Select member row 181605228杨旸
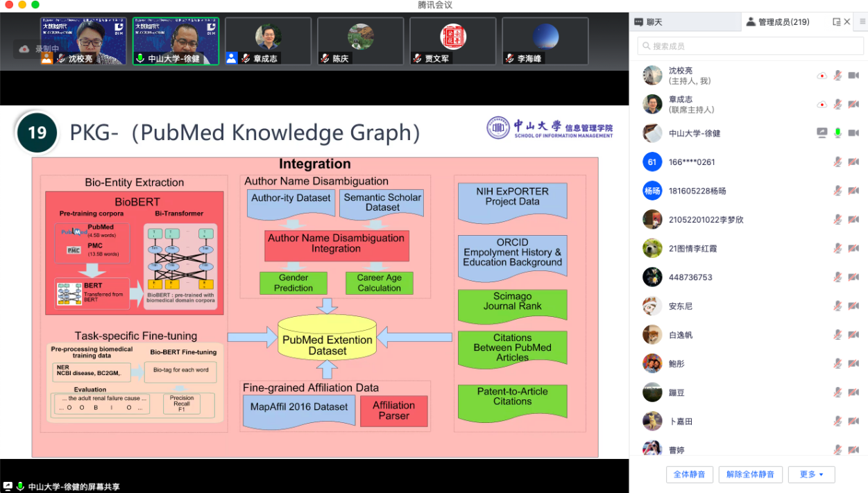868x493 pixels. (748, 191)
